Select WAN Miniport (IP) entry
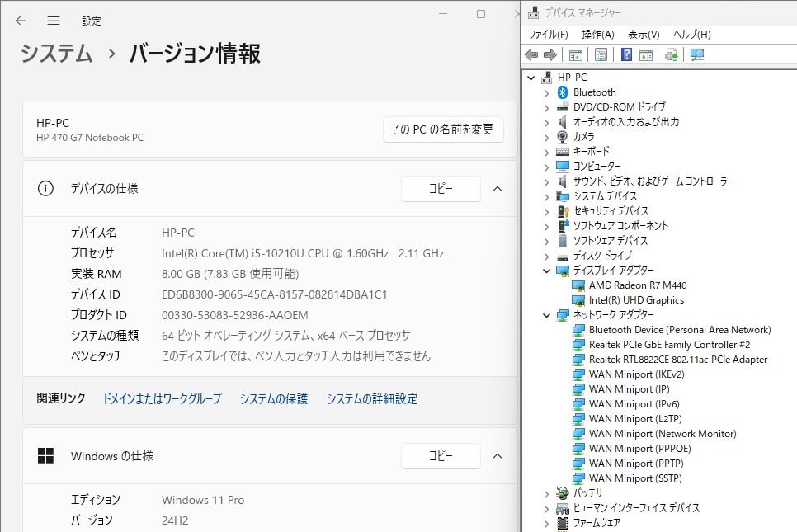 pos(630,389)
